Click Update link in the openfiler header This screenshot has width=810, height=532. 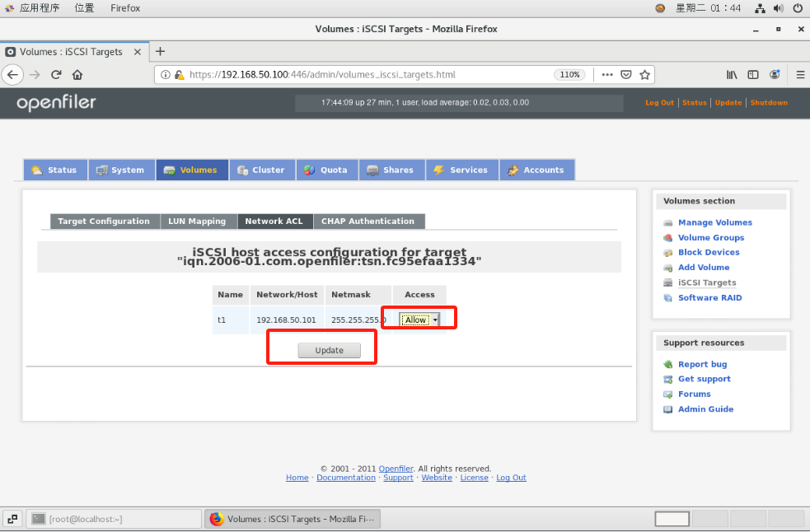728,103
